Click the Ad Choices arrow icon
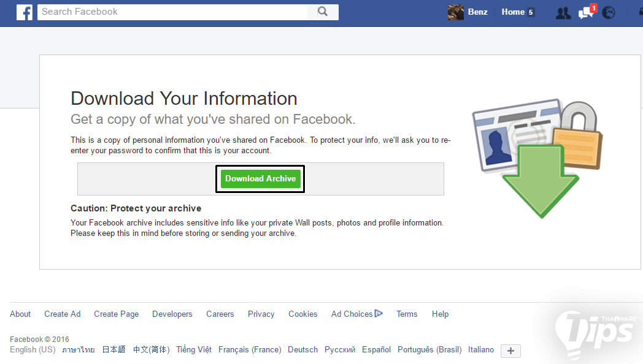The width and height of the screenshot is (643, 364). 379,314
